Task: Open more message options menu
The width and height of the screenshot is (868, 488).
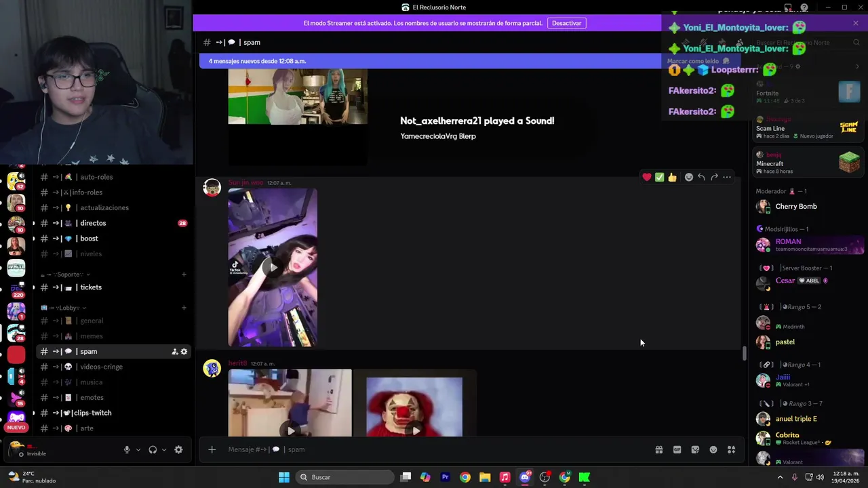Action: coord(727,177)
